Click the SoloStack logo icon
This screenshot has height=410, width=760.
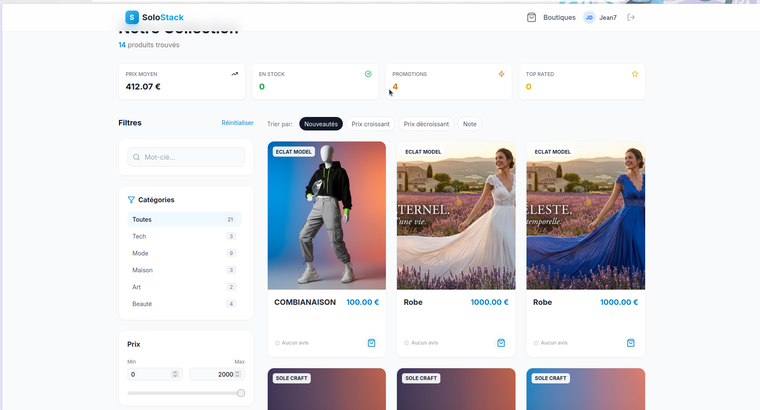(132, 17)
